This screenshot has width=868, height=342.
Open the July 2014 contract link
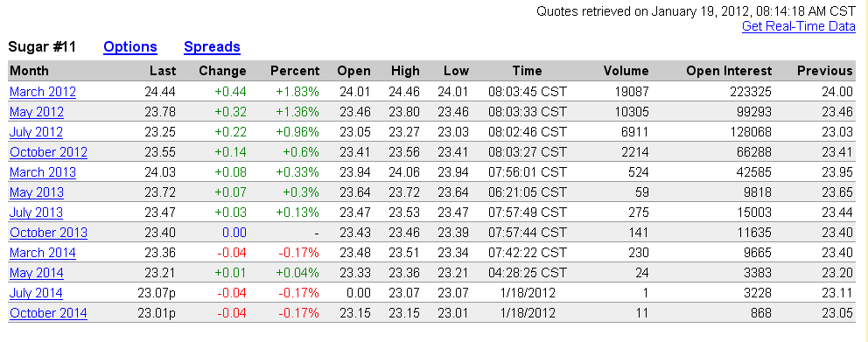click(x=36, y=293)
